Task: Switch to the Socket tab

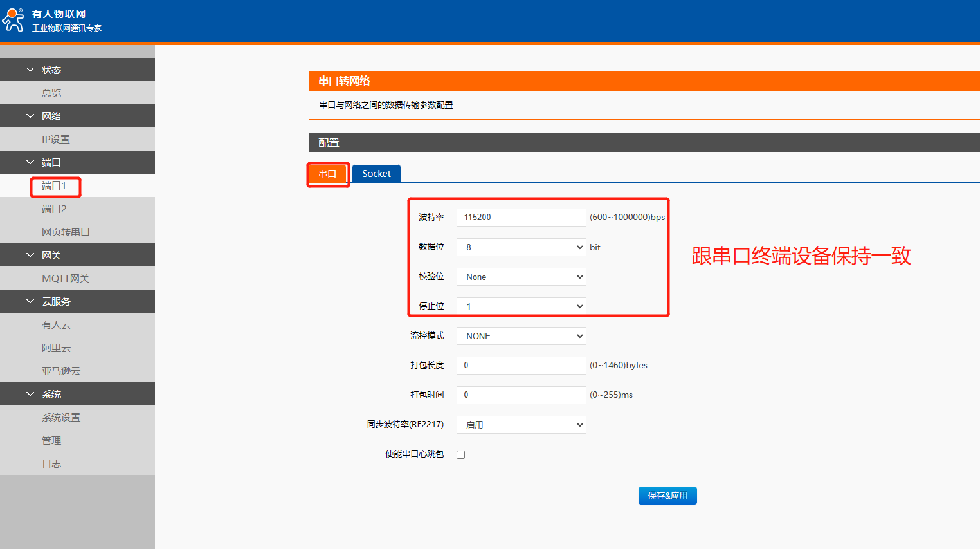Action: pos(376,174)
